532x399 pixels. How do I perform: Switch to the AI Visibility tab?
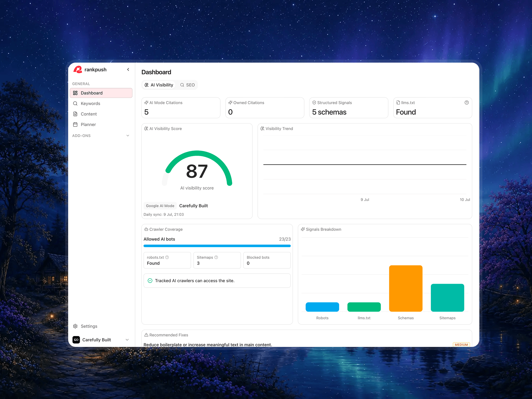(159, 85)
